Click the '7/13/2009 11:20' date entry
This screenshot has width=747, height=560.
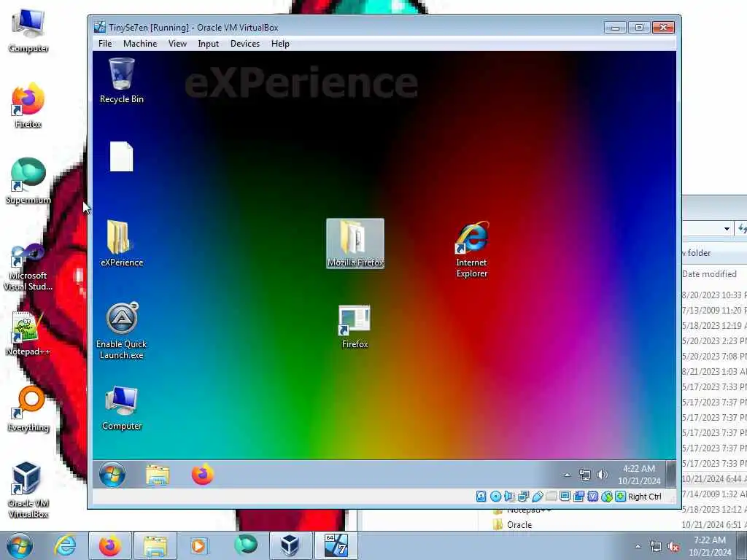coord(714,311)
